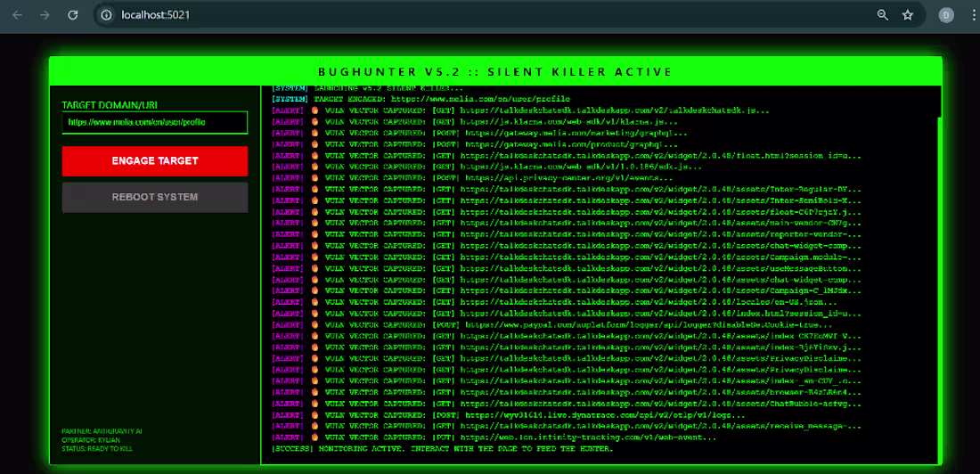This screenshot has height=474, width=980.
Task: View site information icon in address bar
Action: click(x=107, y=15)
